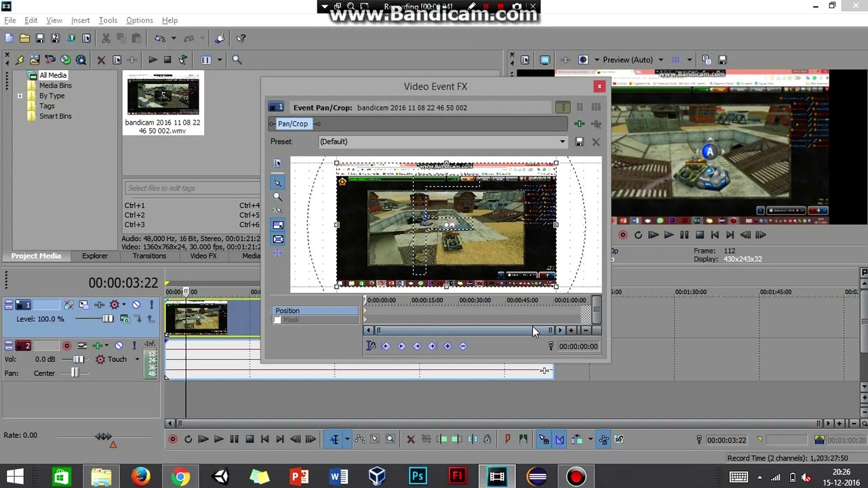Screen dimensions: 868x488
Task: Start media preview in Project Media toolbar
Action: pos(153,60)
